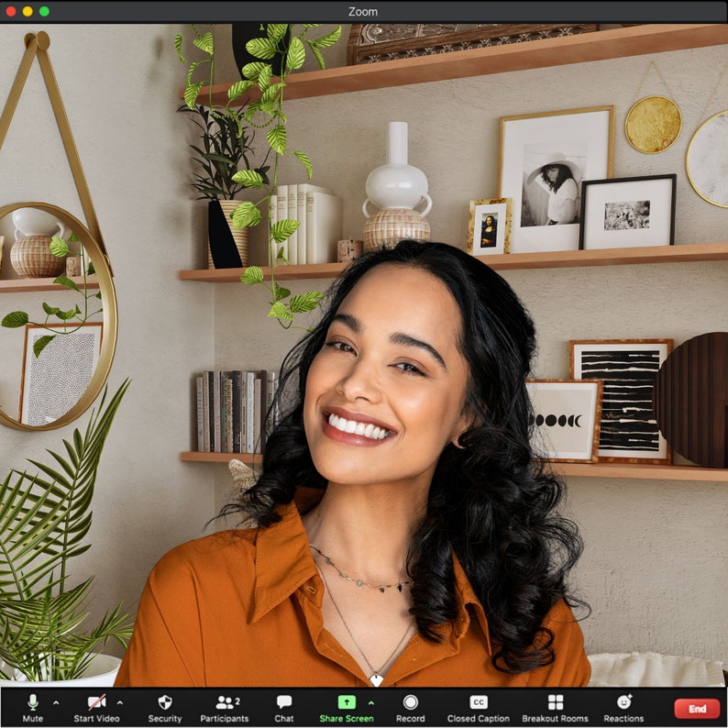
Task: End the meeting with red End button
Action: [x=698, y=709]
